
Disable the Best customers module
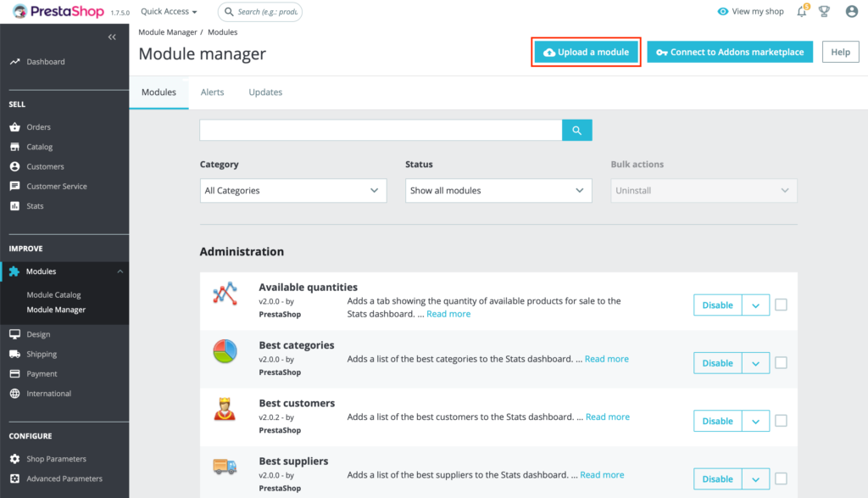pos(717,421)
